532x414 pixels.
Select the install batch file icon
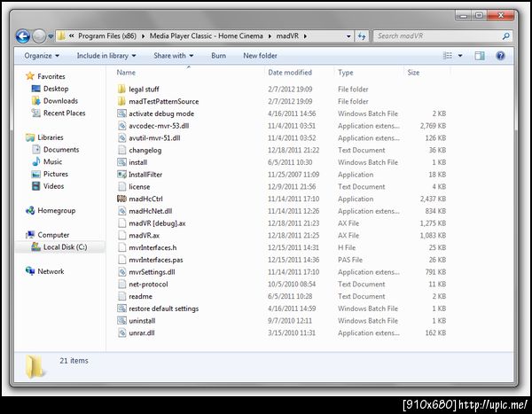coord(121,162)
